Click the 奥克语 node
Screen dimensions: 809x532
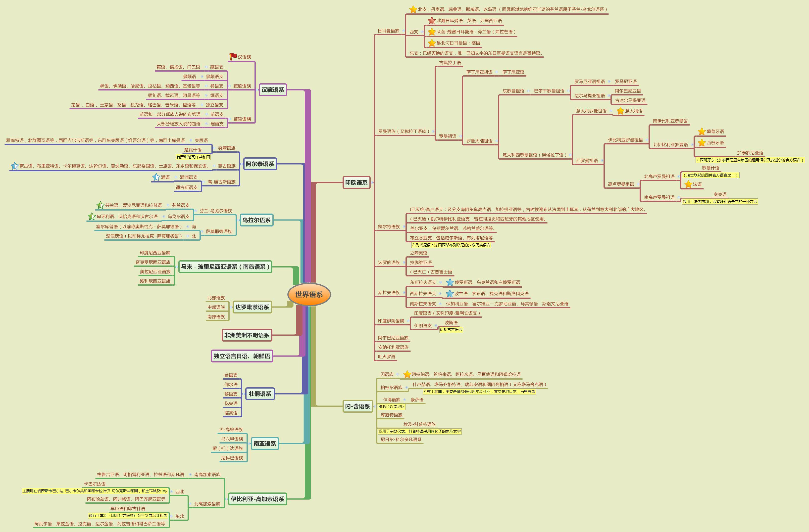point(720,194)
